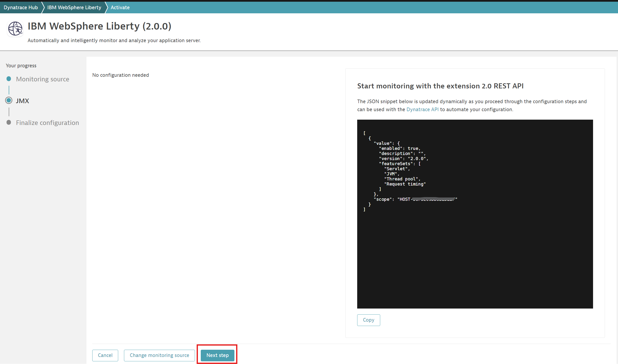This screenshot has height=364, width=618.
Task: Click the Monitoring source progress step dot
Action: click(9, 79)
